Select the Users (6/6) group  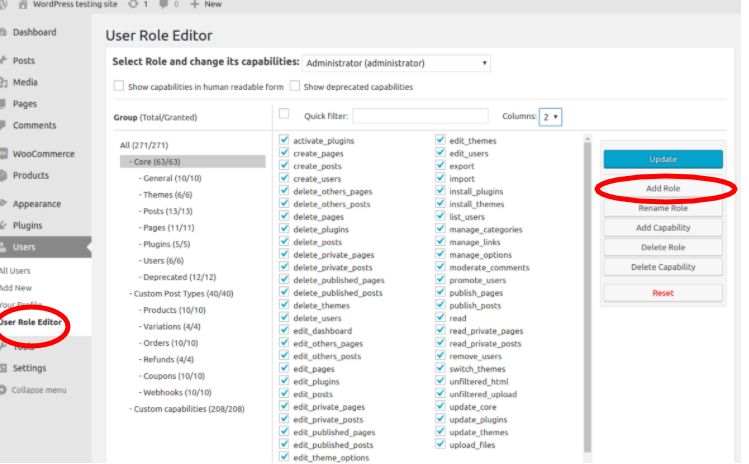[x=163, y=261]
